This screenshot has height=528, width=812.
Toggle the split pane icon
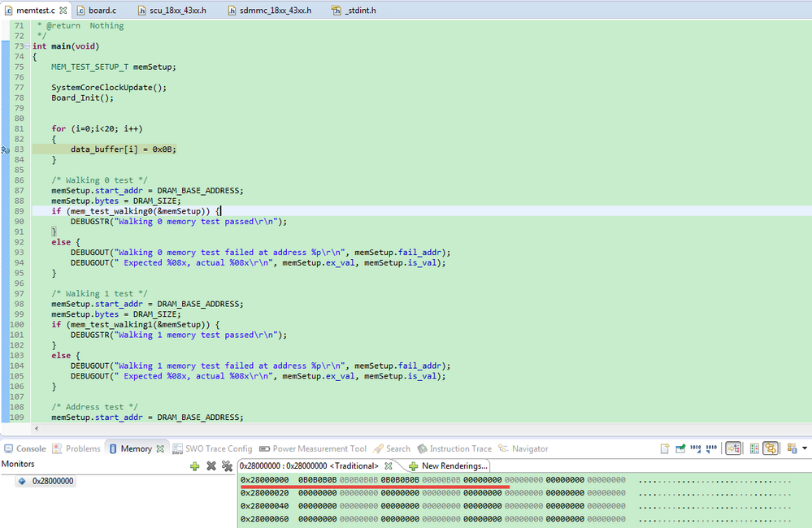[754, 448]
